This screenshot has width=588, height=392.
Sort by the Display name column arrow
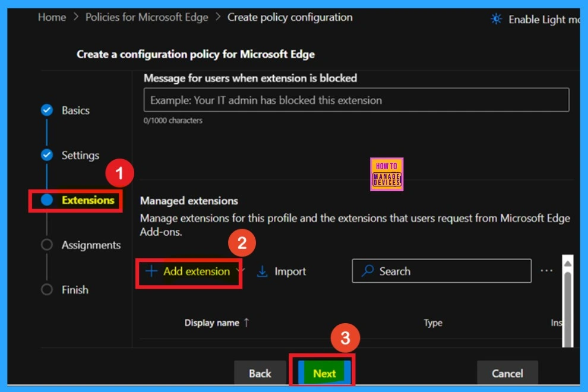click(246, 323)
